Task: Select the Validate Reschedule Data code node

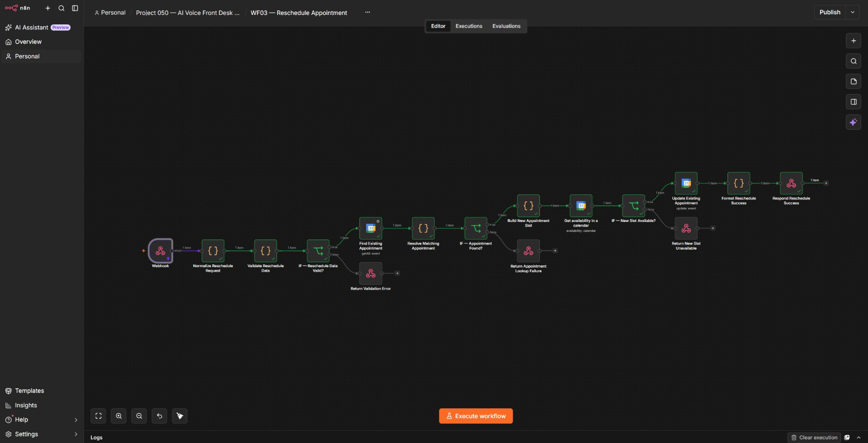Action: click(x=265, y=251)
